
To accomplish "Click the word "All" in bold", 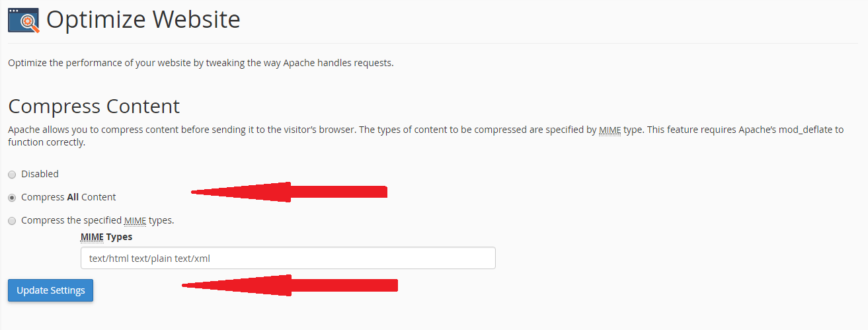I will (73, 197).
